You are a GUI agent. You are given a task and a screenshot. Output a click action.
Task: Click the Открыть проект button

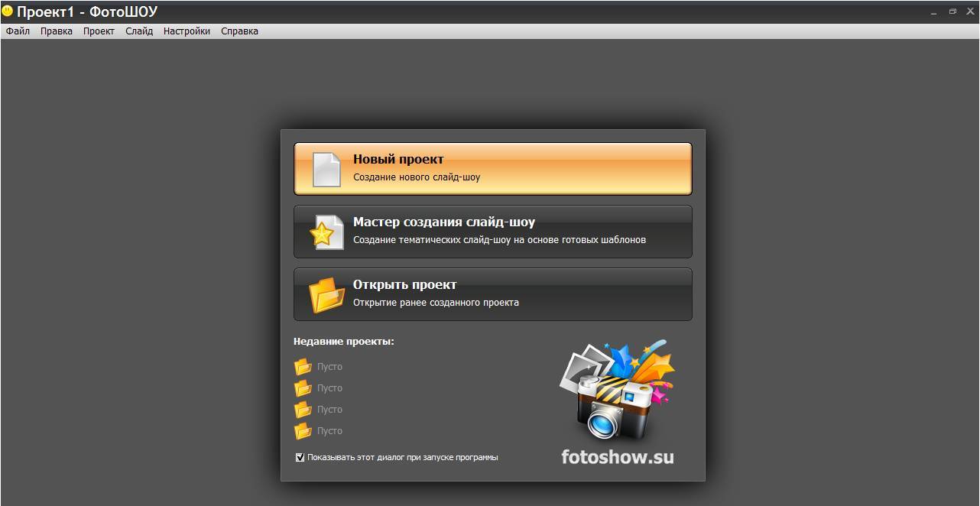point(493,294)
